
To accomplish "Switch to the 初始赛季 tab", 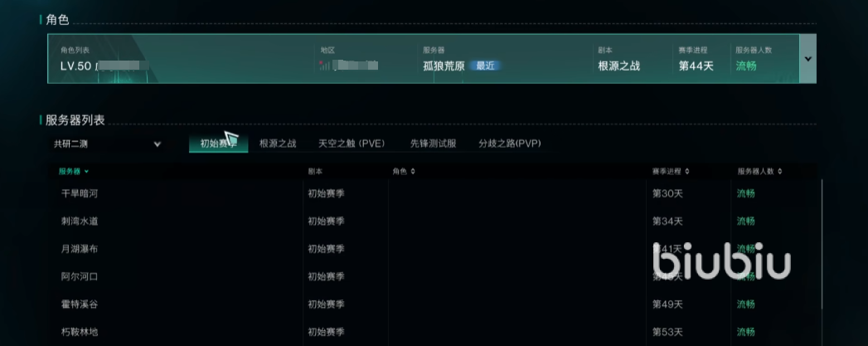I will tap(218, 144).
